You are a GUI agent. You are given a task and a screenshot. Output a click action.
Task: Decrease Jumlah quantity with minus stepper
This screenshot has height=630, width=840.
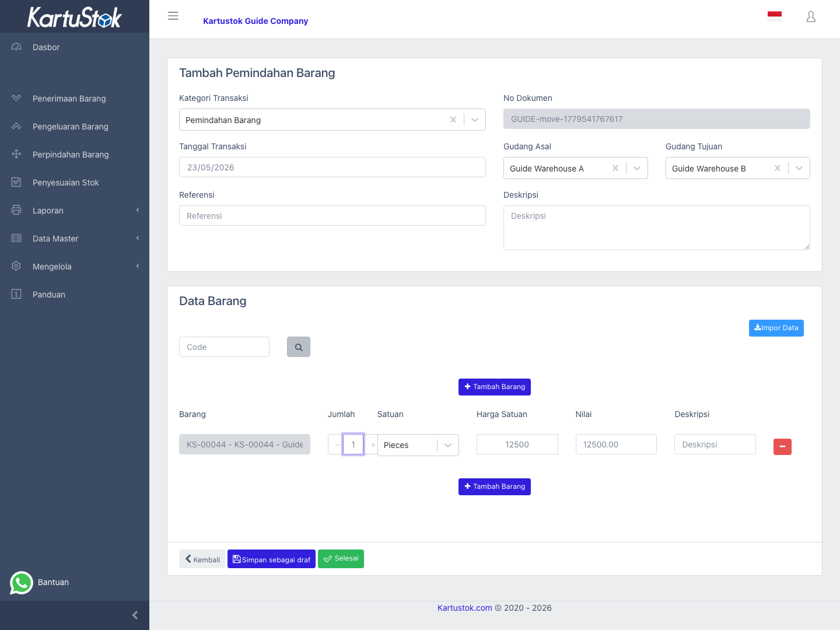[x=337, y=444]
